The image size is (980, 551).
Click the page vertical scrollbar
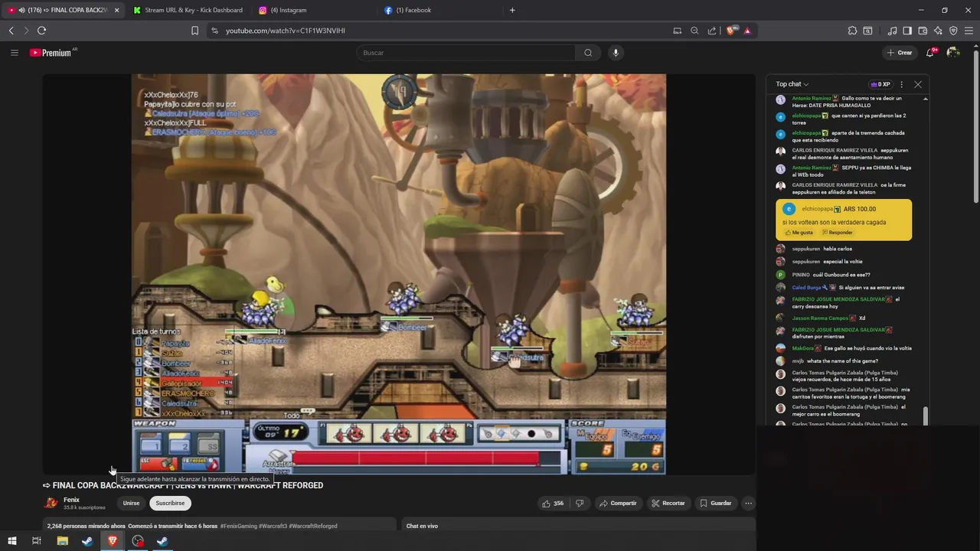tap(975, 126)
